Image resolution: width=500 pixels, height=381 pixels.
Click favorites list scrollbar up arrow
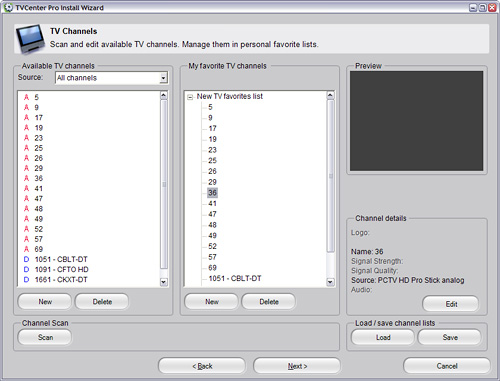point(330,95)
